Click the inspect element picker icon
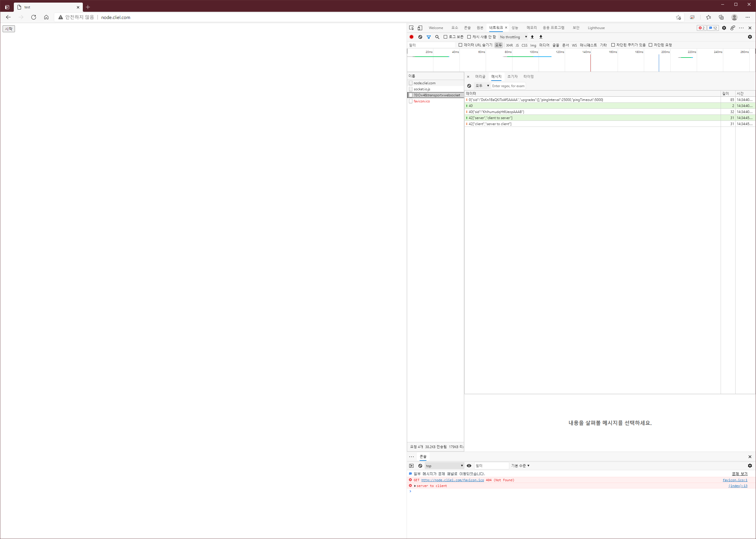The image size is (756, 539). (x=411, y=28)
